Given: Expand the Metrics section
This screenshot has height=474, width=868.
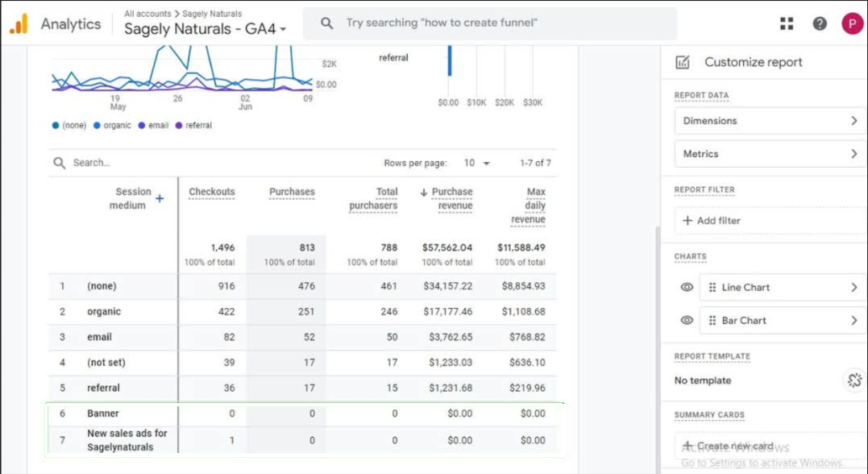Looking at the screenshot, I should (770, 154).
